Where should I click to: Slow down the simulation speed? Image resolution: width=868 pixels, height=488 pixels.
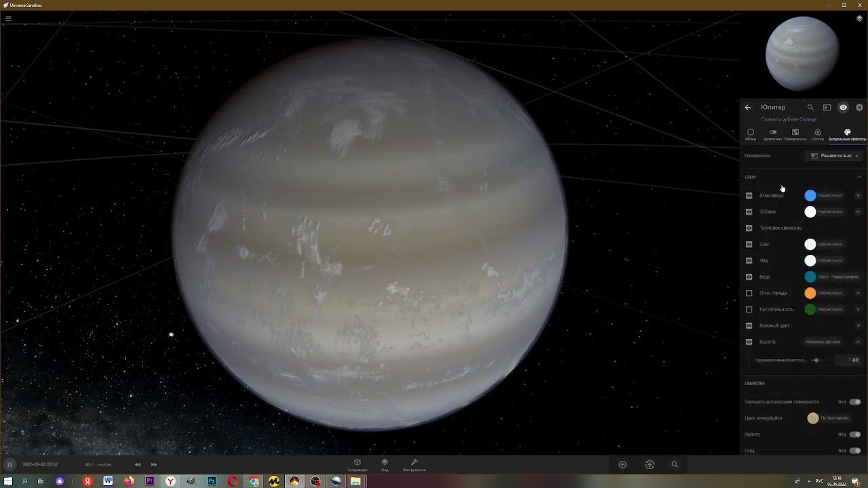pyautogui.click(x=138, y=464)
